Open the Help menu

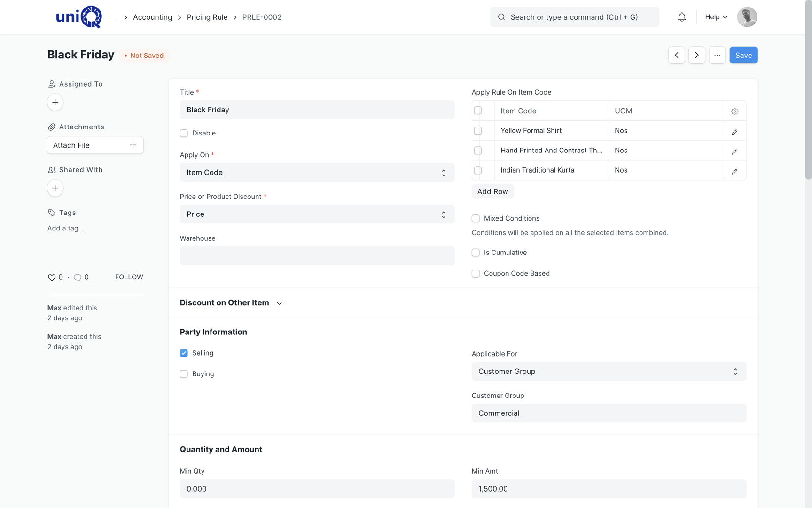click(x=716, y=17)
